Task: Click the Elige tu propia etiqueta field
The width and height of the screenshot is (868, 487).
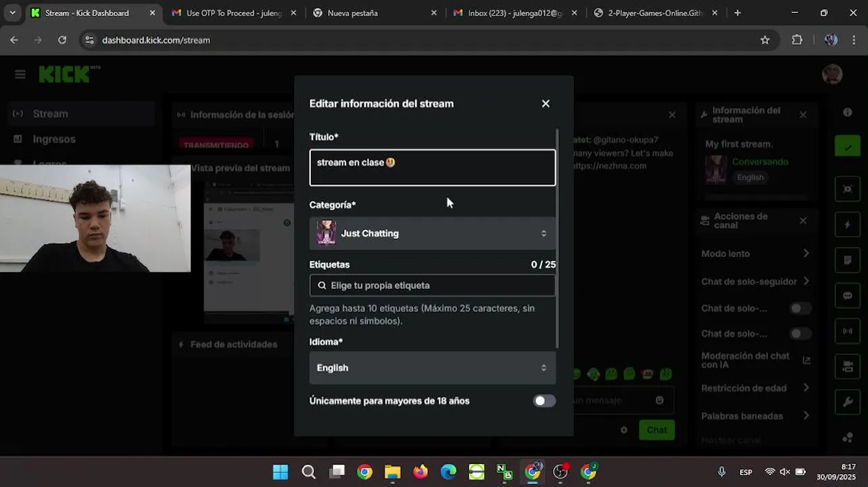Action: tap(433, 285)
